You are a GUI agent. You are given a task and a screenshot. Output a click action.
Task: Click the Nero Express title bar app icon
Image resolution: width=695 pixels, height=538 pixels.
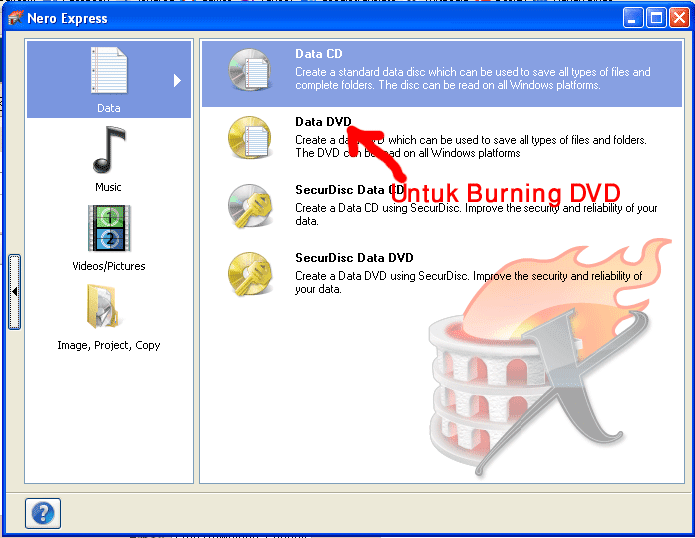(x=16, y=18)
